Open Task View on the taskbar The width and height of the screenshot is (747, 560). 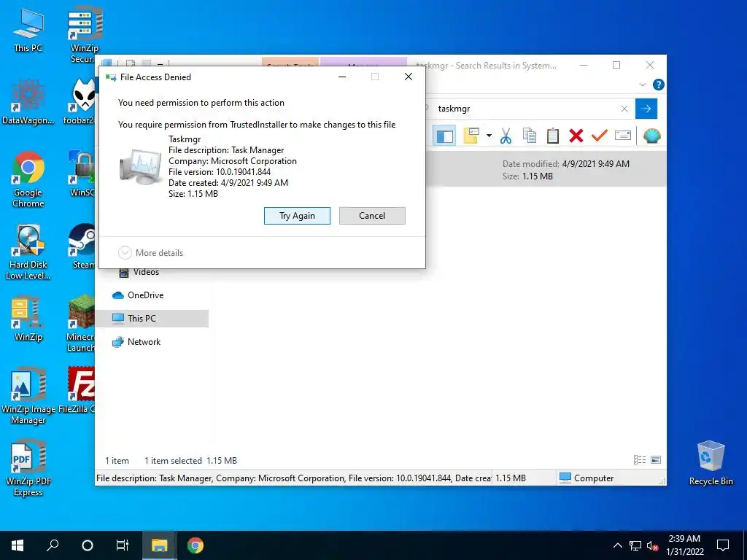point(123,545)
